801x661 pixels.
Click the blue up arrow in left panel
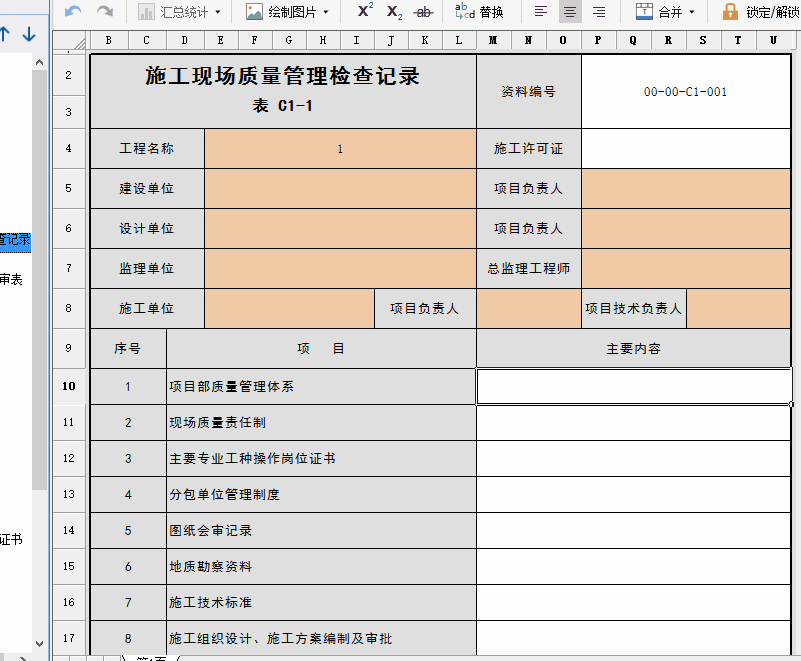click(x=5, y=34)
